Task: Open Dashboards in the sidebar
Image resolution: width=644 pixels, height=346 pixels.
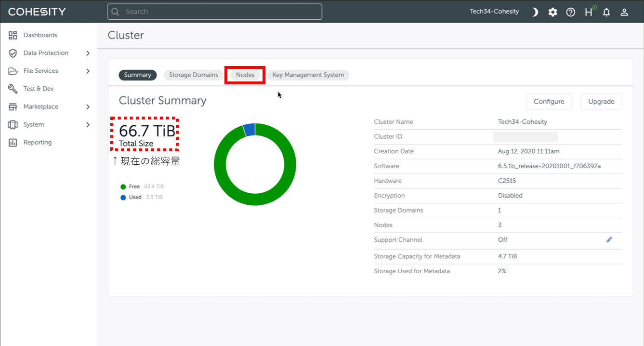Action: click(x=40, y=35)
